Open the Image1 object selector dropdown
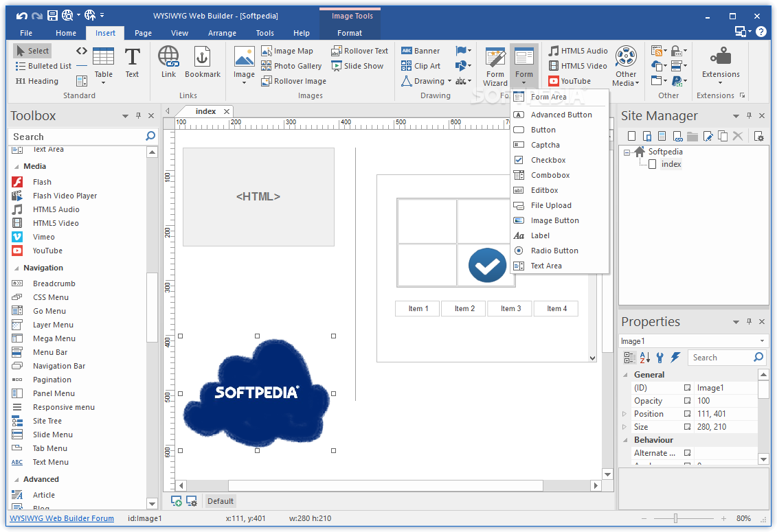777x532 pixels. pos(762,340)
